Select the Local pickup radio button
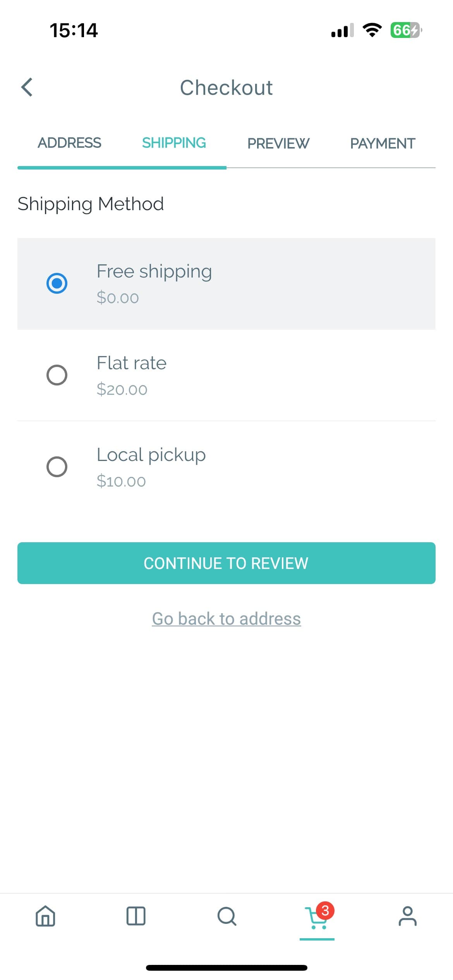 pos(57,467)
